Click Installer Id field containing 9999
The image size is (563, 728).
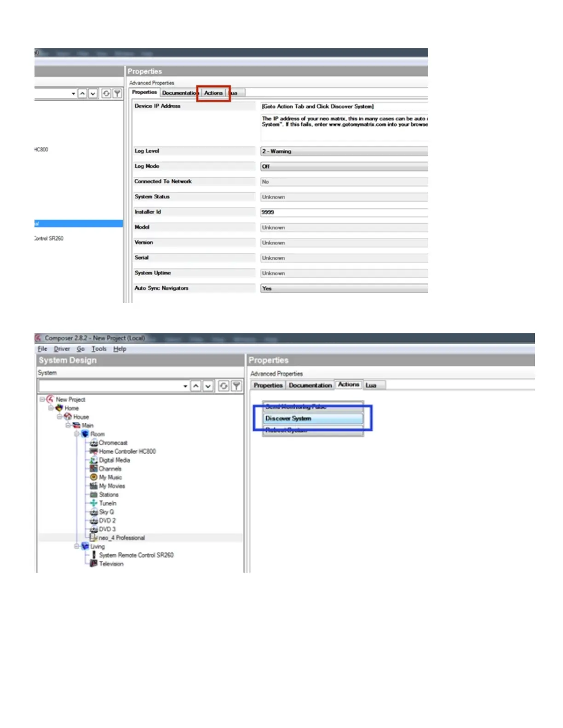tap(344, 212)
